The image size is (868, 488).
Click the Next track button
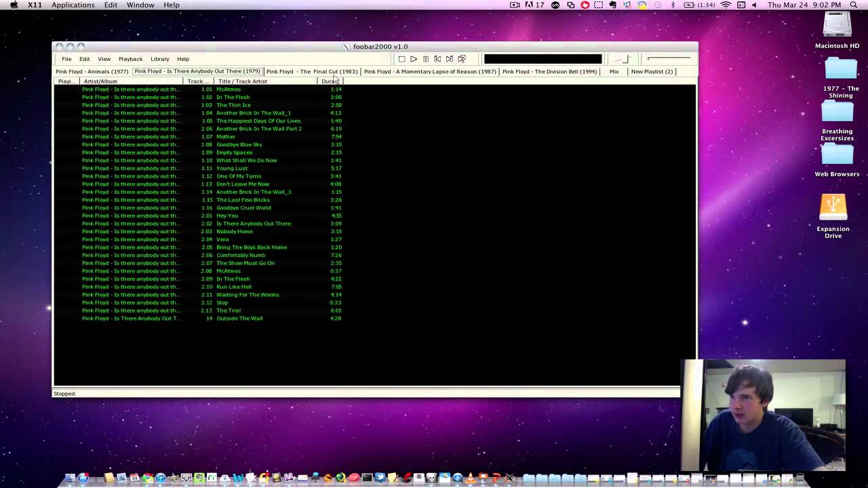coord(450,59)
